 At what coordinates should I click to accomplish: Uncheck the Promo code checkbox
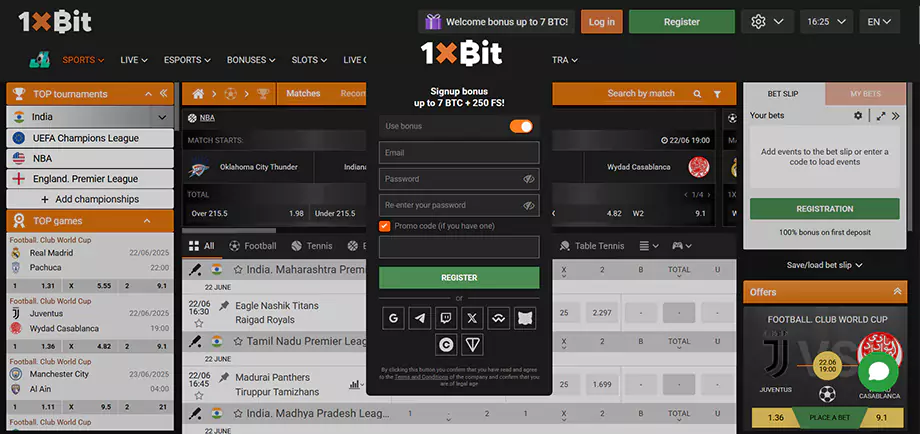[x=385, y=226]
